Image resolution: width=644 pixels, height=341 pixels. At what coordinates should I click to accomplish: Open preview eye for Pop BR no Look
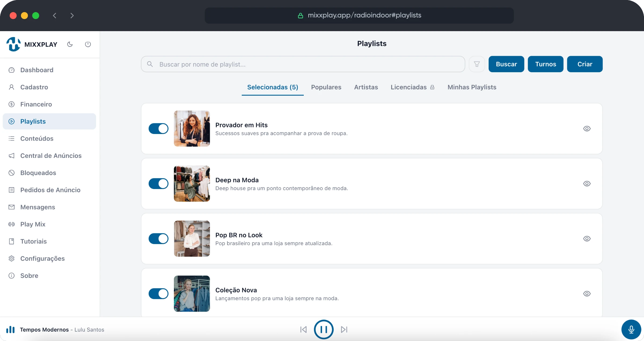(587, 239)
